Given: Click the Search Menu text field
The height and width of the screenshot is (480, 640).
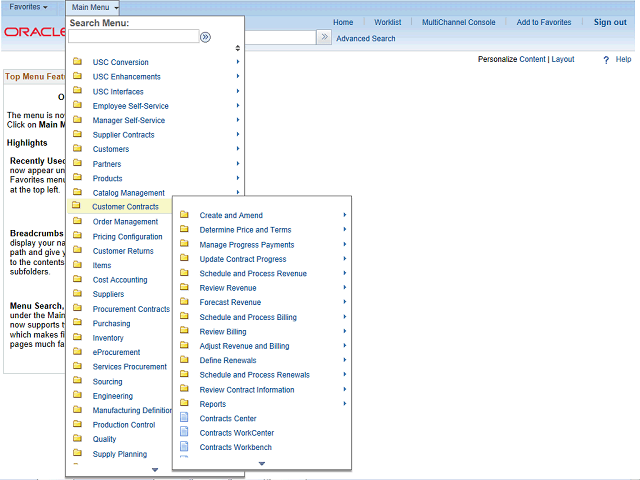Looking at the screenshot, I should pos(134,36).
